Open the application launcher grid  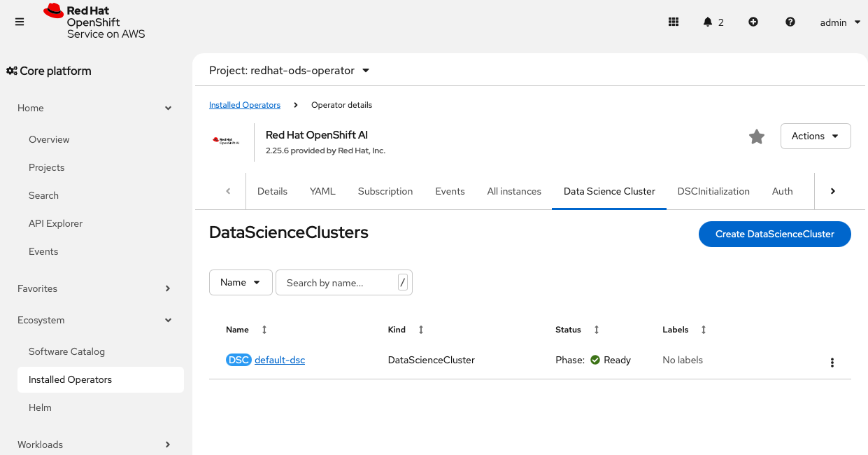pyautogui.click(x=674, y=22)
